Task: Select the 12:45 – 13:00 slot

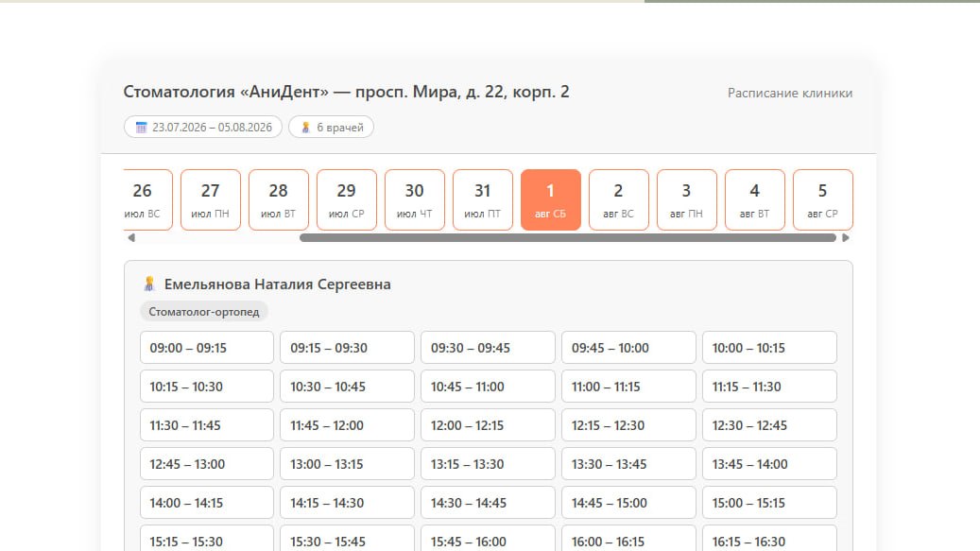Action: coord(207,463)
